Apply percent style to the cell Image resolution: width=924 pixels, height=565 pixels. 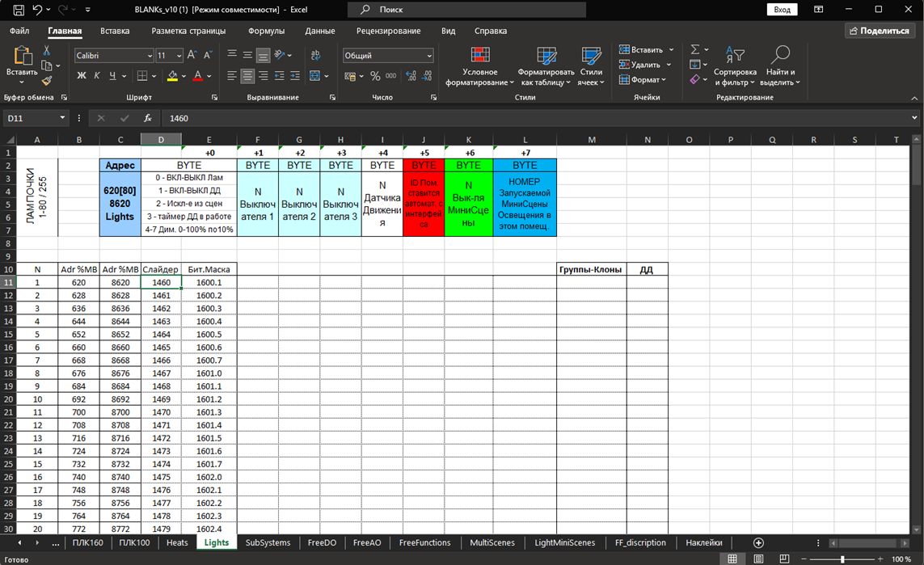375,76
